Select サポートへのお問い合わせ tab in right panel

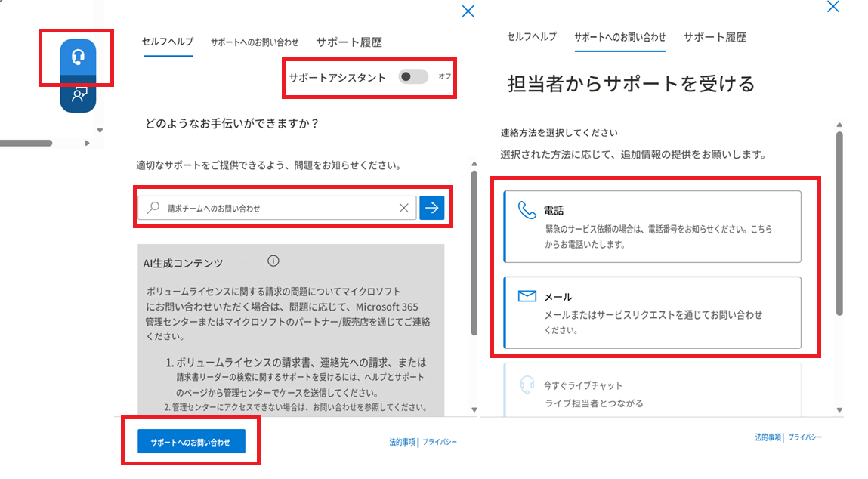620,37
